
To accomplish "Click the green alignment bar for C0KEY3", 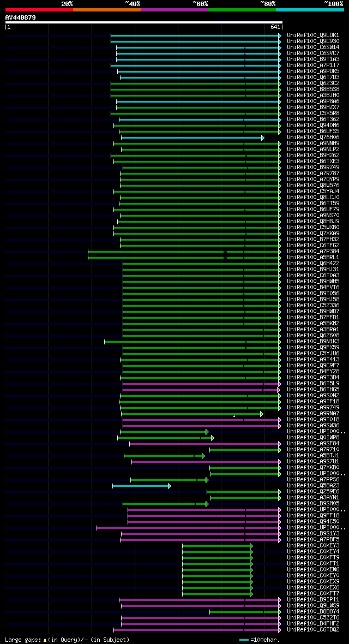I will (x=218, y=546).
